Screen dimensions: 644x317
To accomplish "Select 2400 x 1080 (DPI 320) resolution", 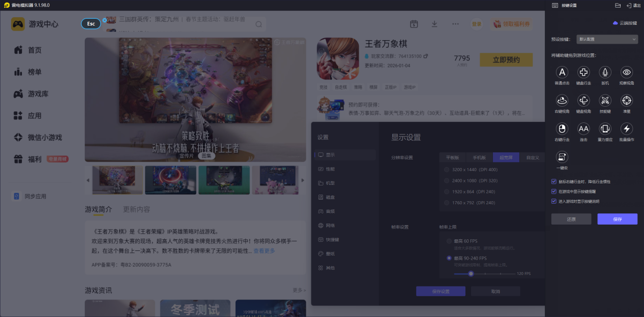I will (x=447, y=180).
